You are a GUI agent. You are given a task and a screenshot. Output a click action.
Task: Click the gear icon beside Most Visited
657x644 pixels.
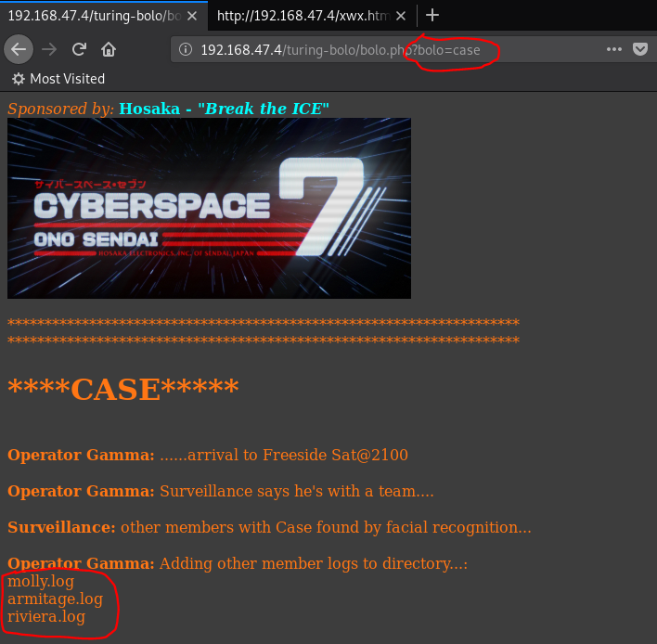(18, 79)
